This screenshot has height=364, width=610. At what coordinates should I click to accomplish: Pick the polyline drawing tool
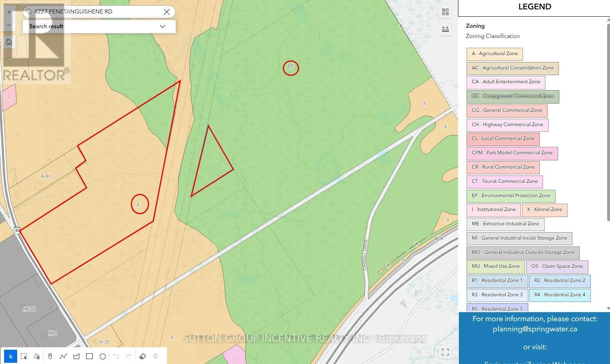click(x=63, y=356)
